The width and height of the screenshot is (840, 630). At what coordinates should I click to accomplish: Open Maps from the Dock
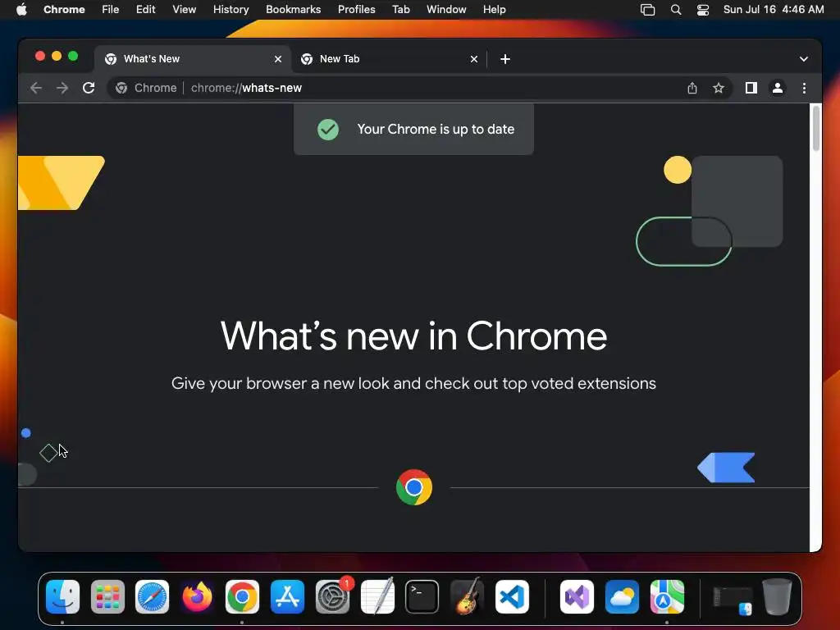[667, 597]
